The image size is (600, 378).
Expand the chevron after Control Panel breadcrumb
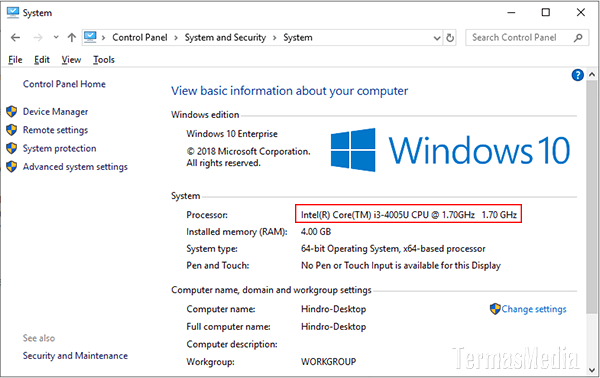coord(176,38)
